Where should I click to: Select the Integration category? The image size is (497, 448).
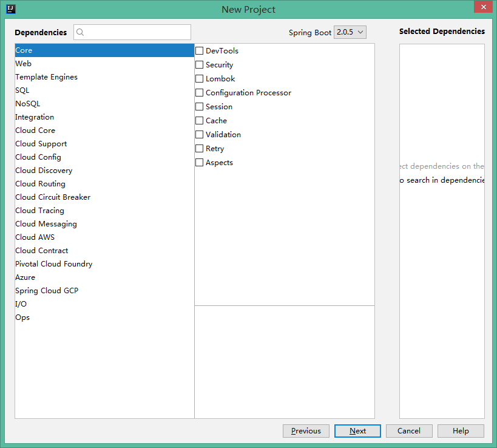(x=104, y=117)
